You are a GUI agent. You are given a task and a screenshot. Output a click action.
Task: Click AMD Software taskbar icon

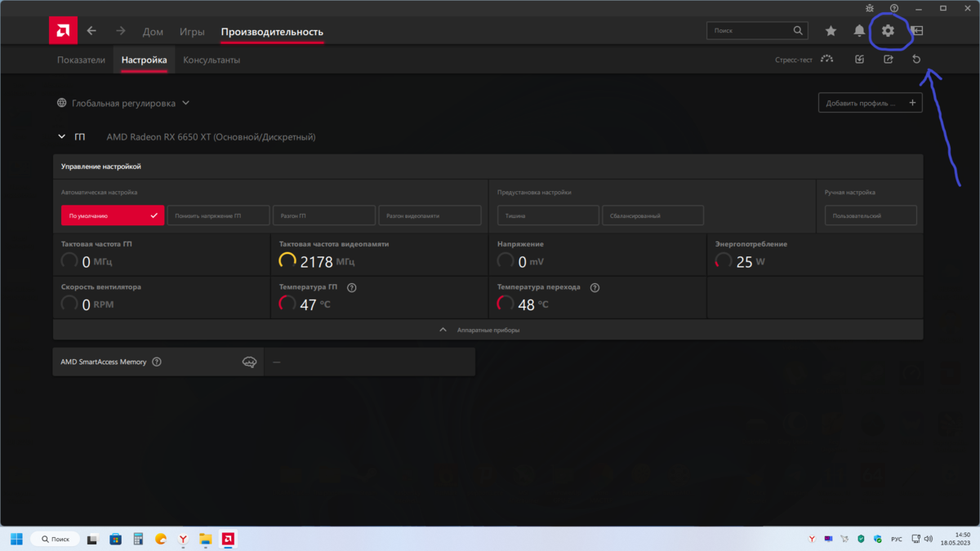tap(229, 539)
